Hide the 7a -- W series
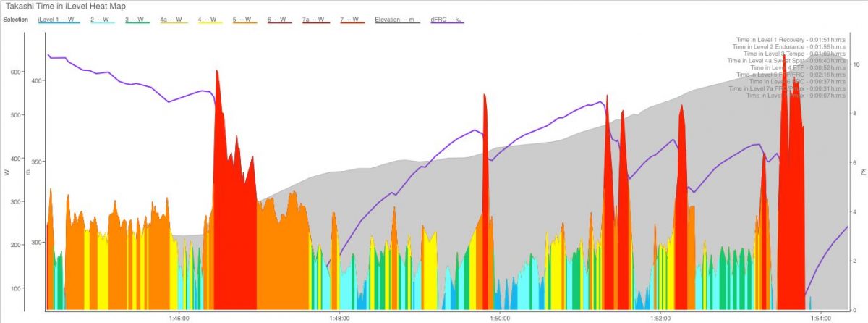The image size is (868, 323). (315, 20)
